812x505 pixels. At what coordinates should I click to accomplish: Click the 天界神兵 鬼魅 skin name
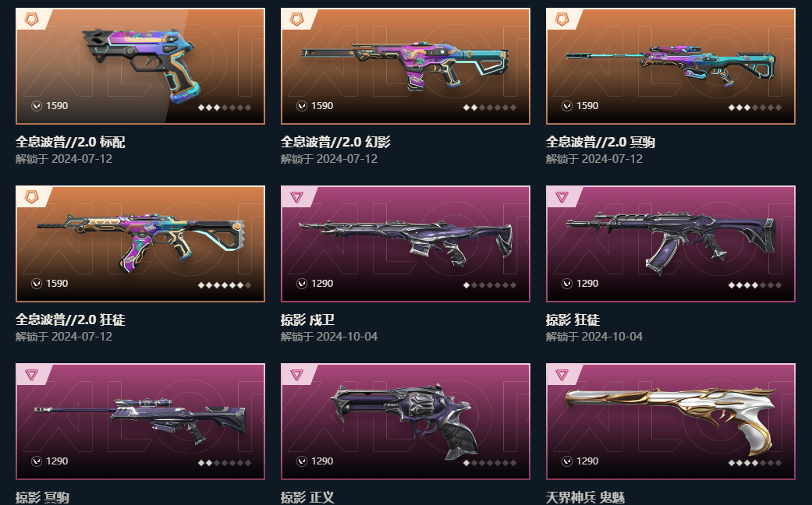coord(585,497)
